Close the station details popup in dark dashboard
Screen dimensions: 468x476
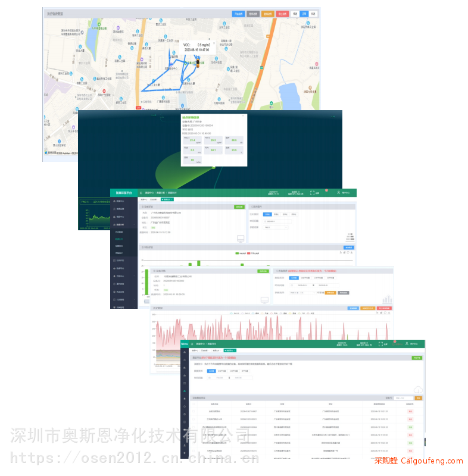[x=243, y=116]
